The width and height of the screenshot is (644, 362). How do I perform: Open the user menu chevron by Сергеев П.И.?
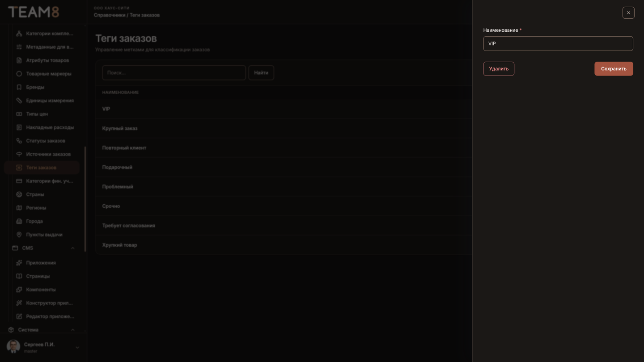click(x=77, y=348)
